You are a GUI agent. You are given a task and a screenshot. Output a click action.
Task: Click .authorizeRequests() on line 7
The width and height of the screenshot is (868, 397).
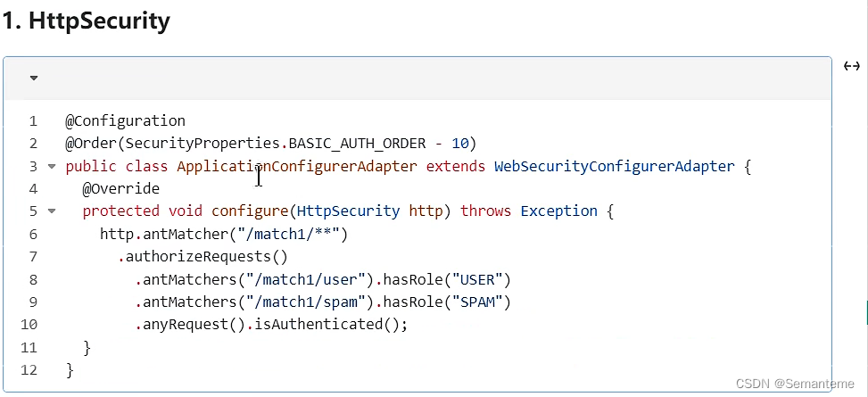point(203,257)
